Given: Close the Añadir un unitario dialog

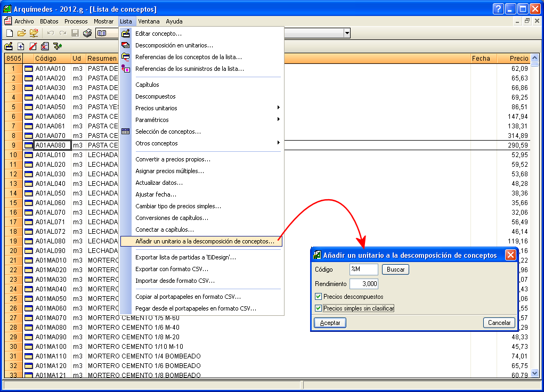Looking at the screenshot, I should (510, 255).
